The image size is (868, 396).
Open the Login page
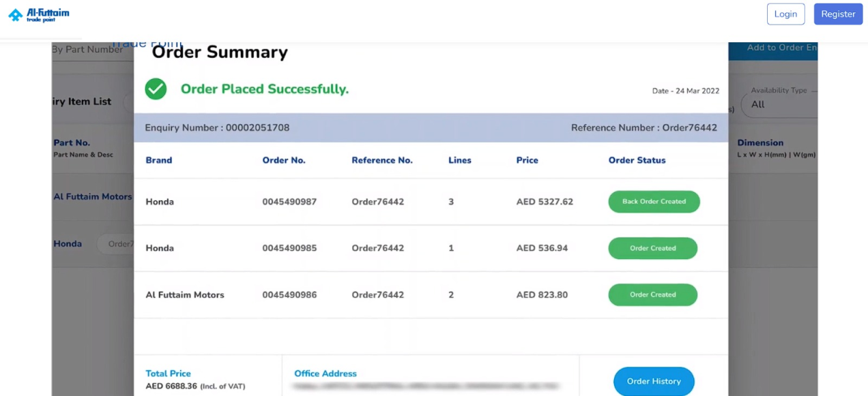tap(785, 14)
